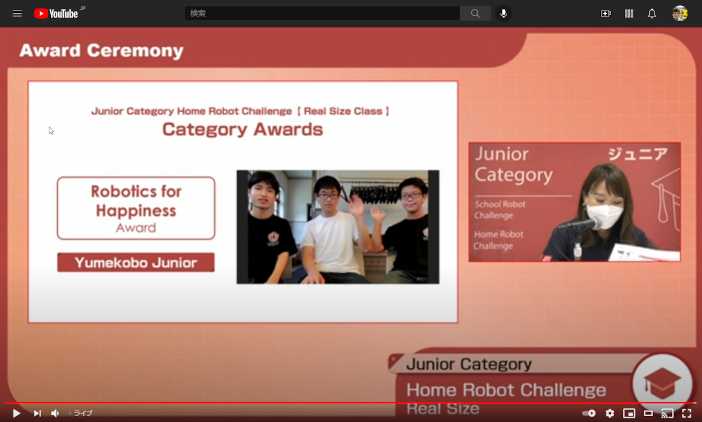The height and width of the screenshot is (422, 702).
Task: Click the ジュニア text in presenter inset
Action: [x=638, y=154]
